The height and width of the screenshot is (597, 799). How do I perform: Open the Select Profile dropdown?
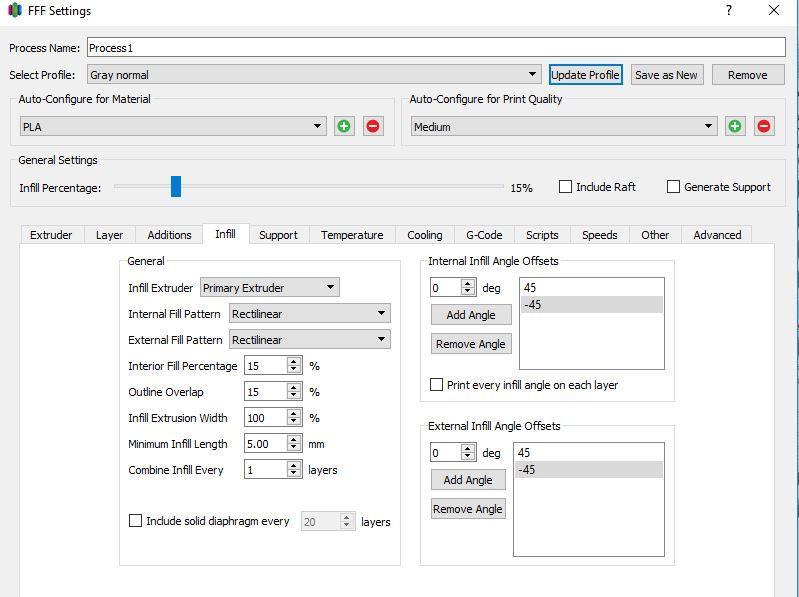click(x=313, y=75)
